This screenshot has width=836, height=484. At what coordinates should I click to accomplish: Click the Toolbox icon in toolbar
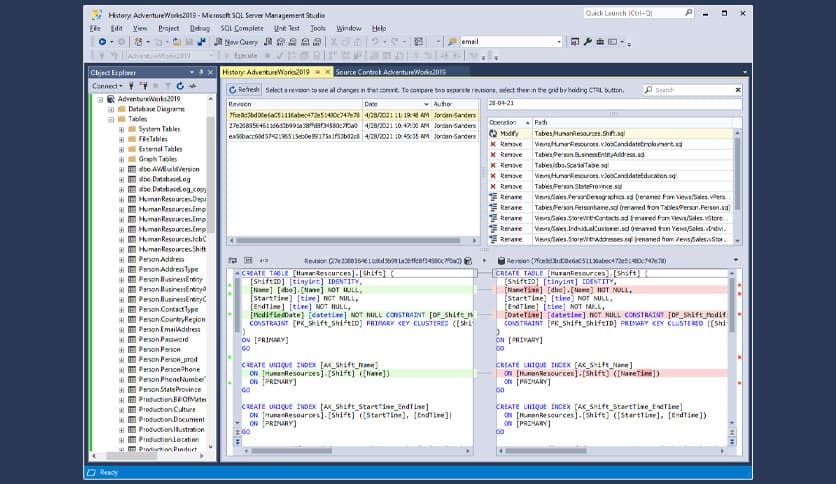(x=600, y=42)
